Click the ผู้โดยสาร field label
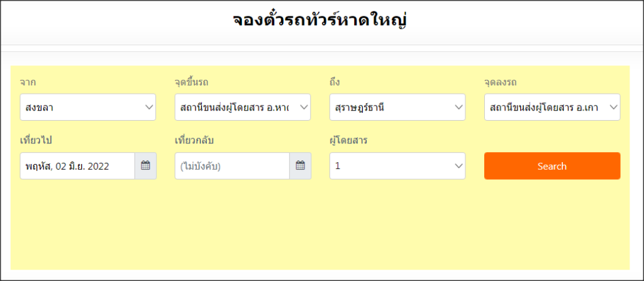This screenshot has height=281, width=644. pyautogui.click(x=348, y=140)
